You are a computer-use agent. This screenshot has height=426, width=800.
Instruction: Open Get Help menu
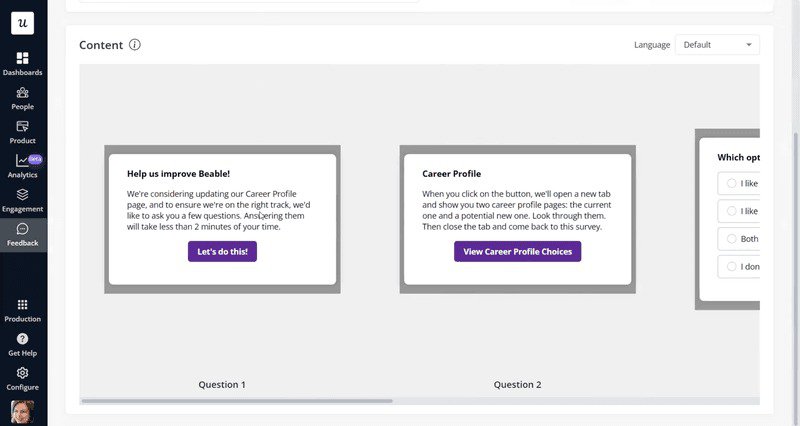coord(22,345)
